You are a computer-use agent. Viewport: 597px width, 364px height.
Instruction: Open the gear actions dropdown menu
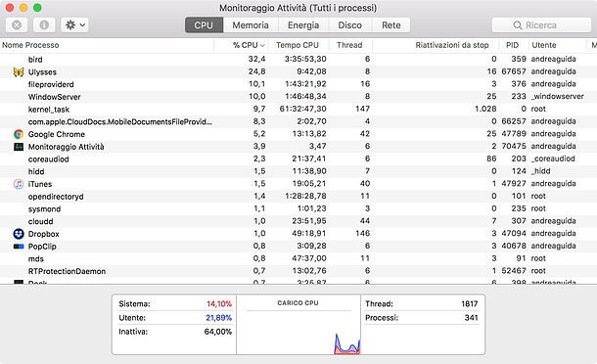point(74,25)
